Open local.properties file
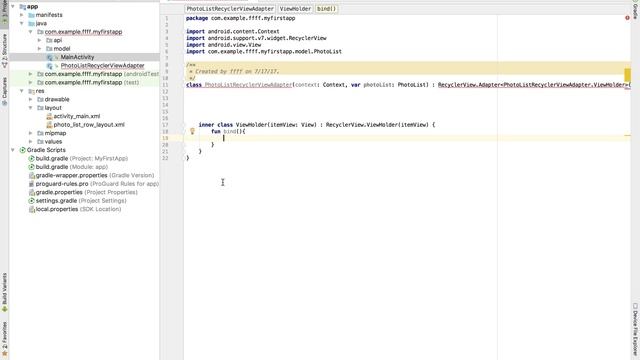 click(78, 209)
